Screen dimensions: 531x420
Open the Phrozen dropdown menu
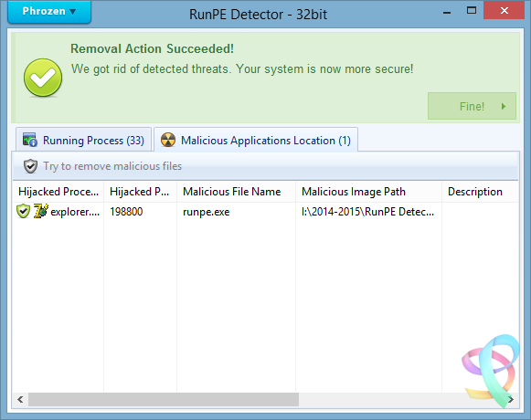(x=49, y=12)
